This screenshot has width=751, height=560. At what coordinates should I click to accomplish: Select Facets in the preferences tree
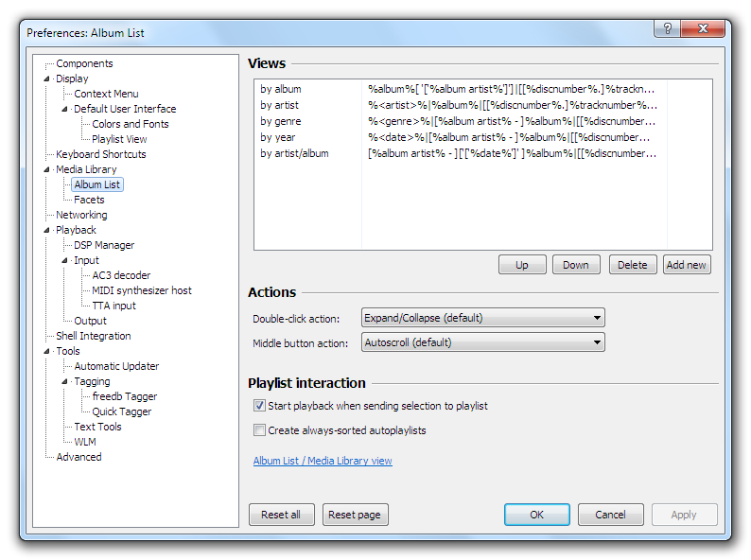click(x=89, y=200)
